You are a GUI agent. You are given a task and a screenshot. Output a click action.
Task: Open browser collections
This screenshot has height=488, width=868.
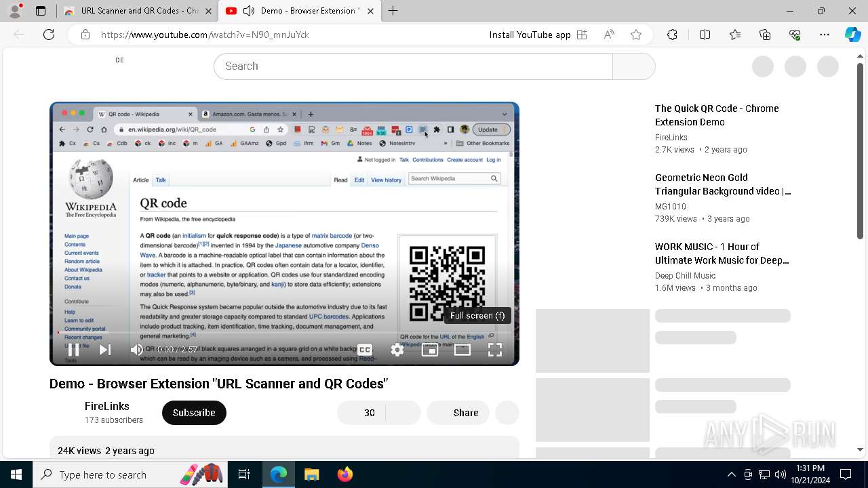coord(765,35)
